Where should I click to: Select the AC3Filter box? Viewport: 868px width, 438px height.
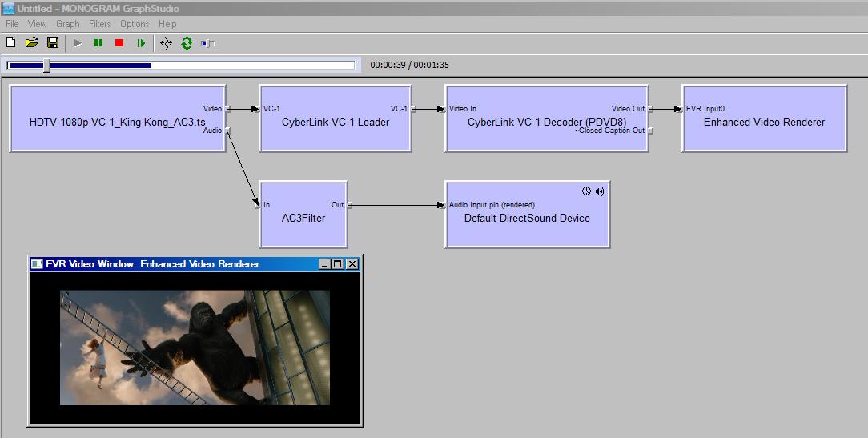tap(303, 215)
